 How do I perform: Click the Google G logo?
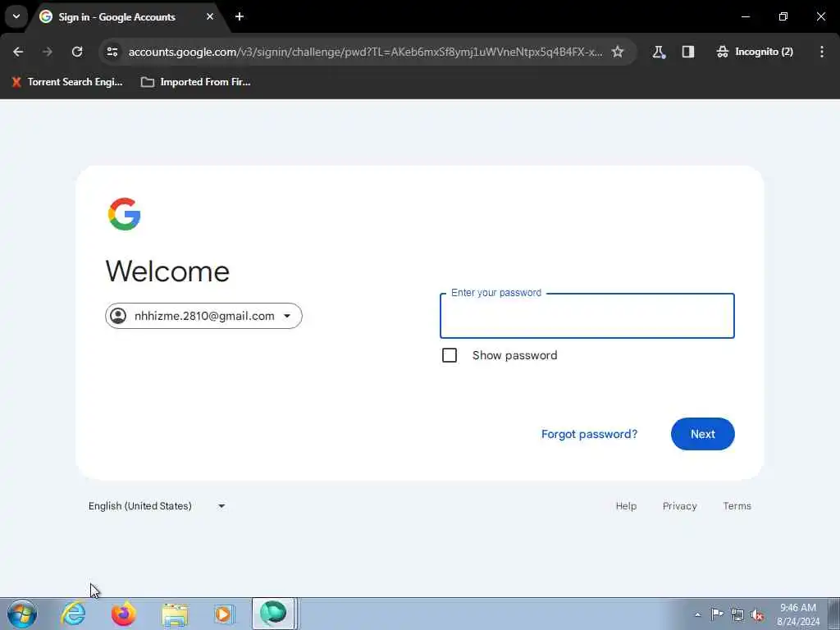[125, 214]
